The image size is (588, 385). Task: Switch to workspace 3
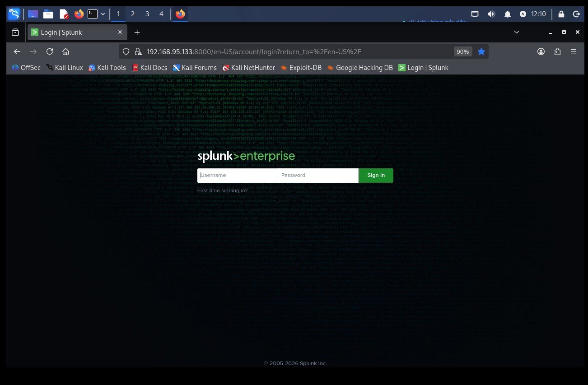[x=147, y=14]
